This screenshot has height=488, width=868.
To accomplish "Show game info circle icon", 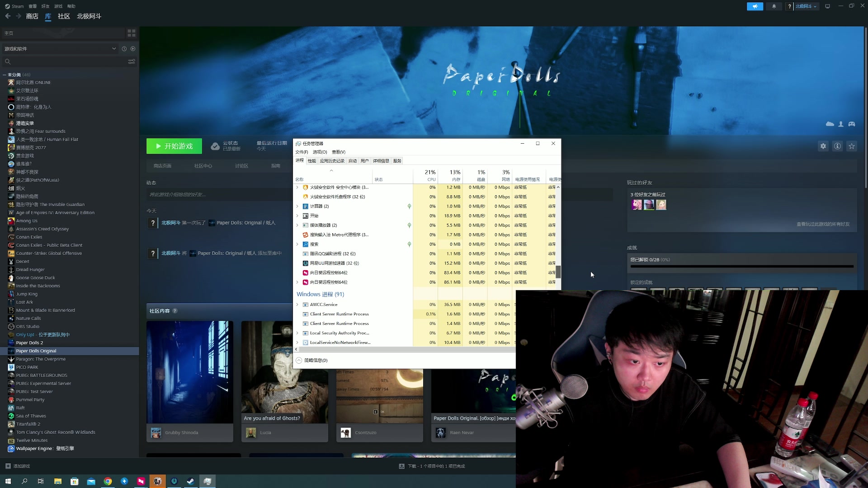I will tap(837, 146).
